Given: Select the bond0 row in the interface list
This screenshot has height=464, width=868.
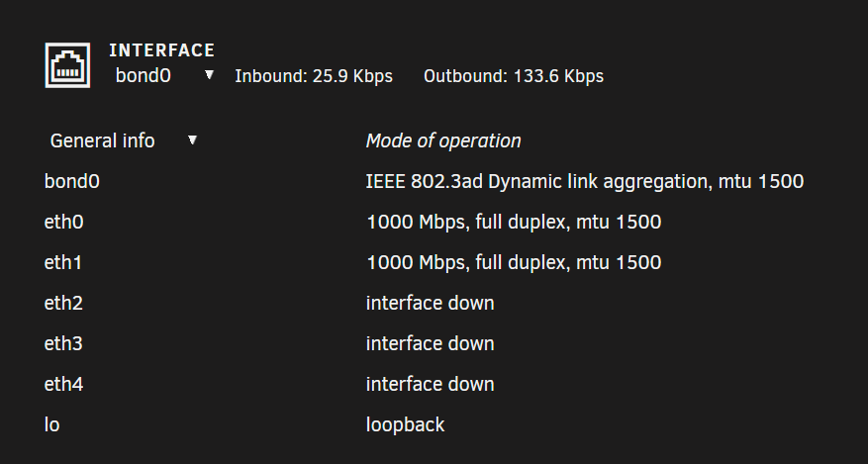Looking at the screenshot, I should (x=424, y=181).
